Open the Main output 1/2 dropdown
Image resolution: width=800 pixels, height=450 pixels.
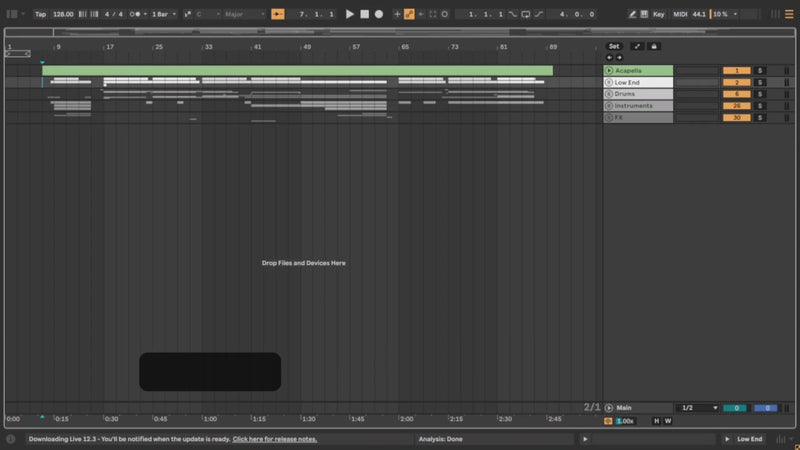coord(699,408)
